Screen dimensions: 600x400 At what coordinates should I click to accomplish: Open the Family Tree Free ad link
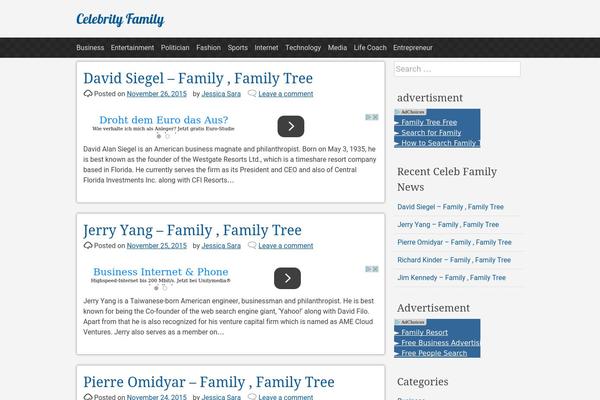pos(429,122)
